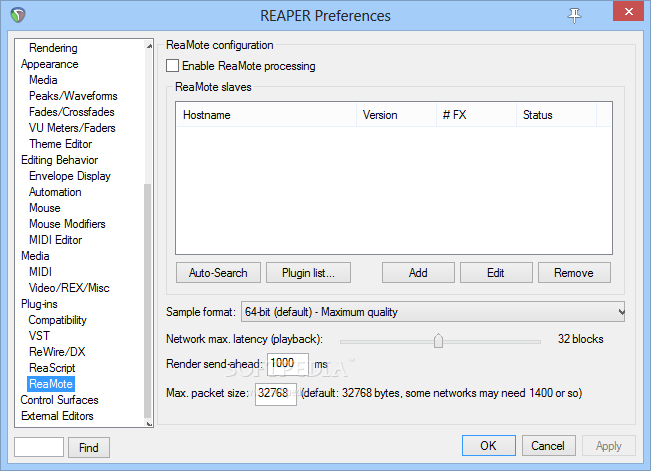Select Mouse settings page

click(x=44, y=208)
